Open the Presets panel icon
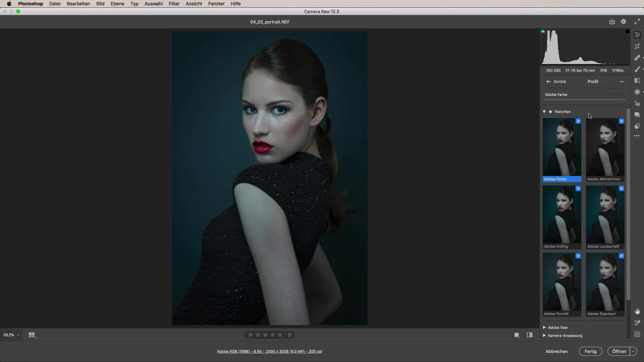The image size is (644, 362). (x=637, y=126)
